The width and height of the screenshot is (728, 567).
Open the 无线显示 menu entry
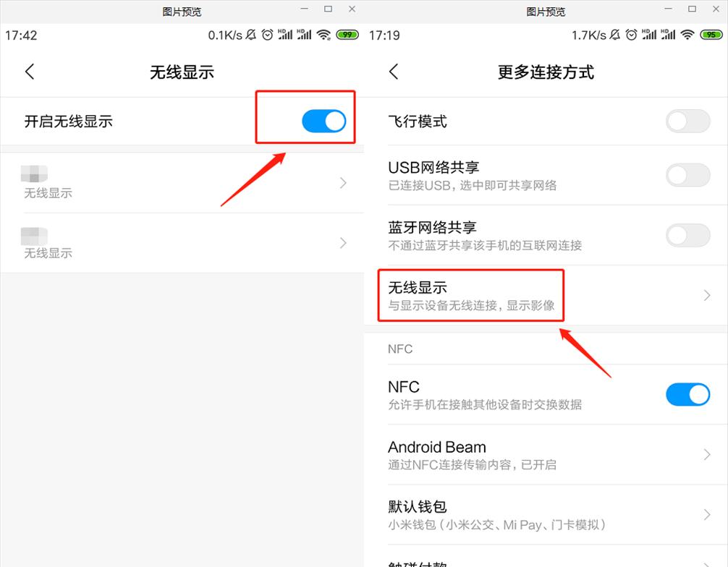(x=546, y=295)
